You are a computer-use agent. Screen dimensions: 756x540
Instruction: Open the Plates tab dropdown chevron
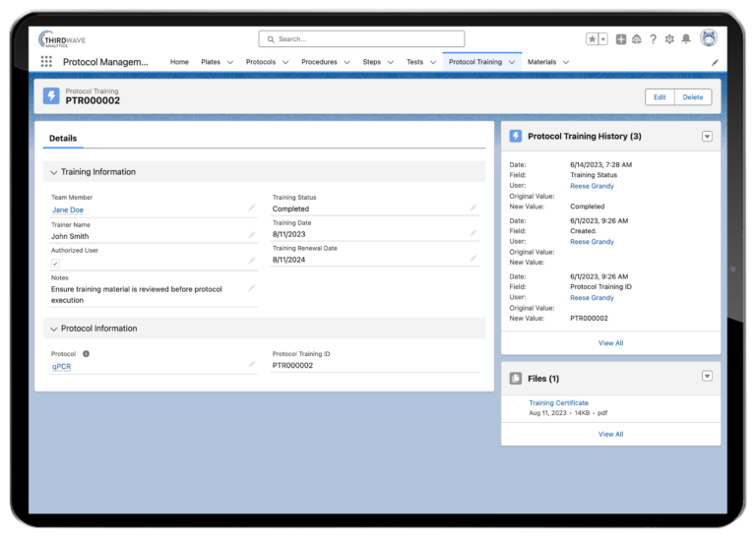click(x=230, y=62)
